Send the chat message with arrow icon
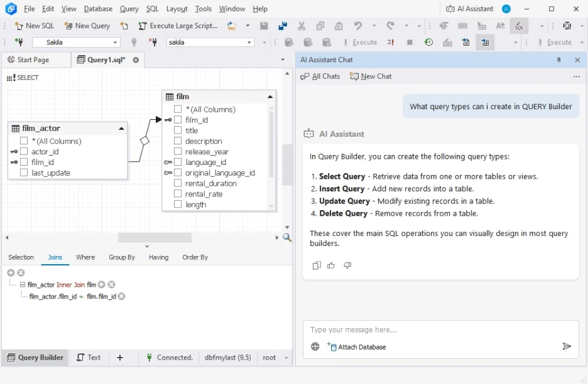The width and height of the screenshot is (588, 384). point(567,346)
